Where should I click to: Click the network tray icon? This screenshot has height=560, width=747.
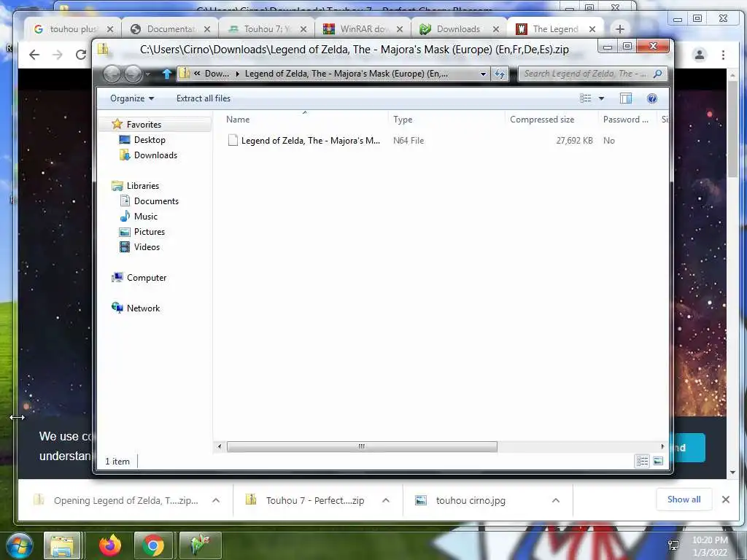coord(673,545)
